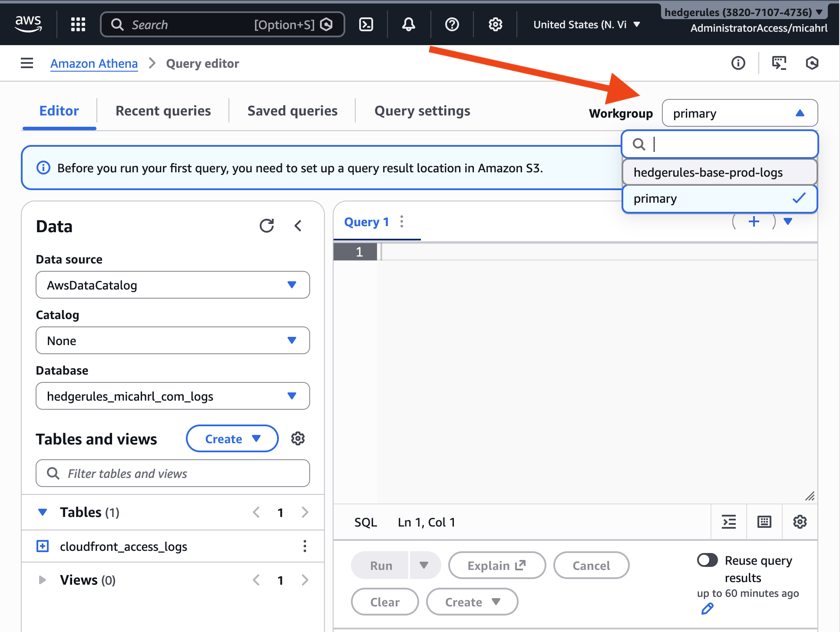Click the format query indent icon
This screenshot has width=840, height=632.
729,522
